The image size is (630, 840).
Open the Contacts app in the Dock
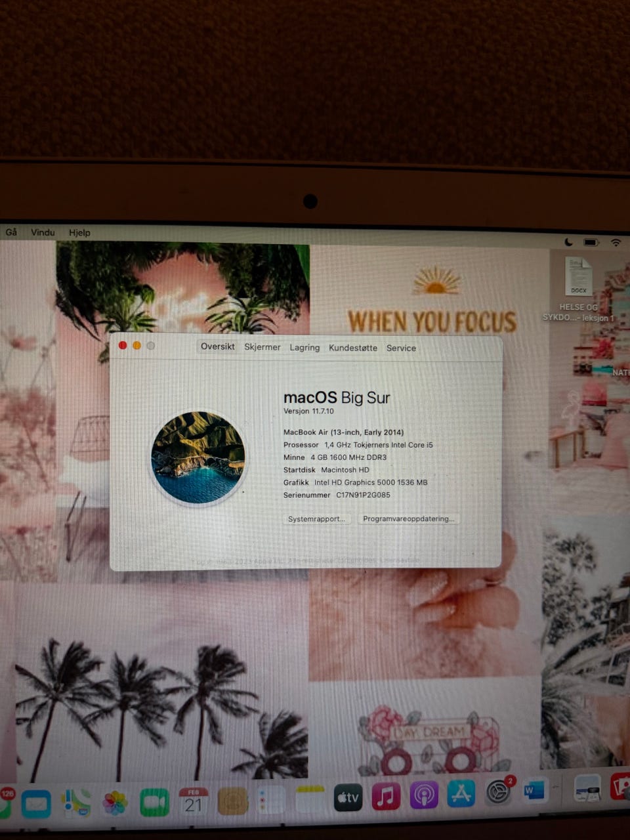pyautogui.click(x=232, y=801)
